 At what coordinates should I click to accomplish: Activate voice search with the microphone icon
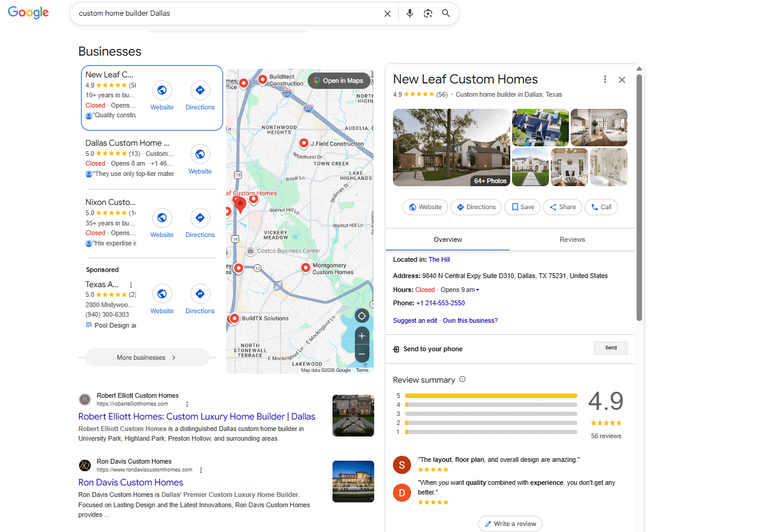pos(410,13)
